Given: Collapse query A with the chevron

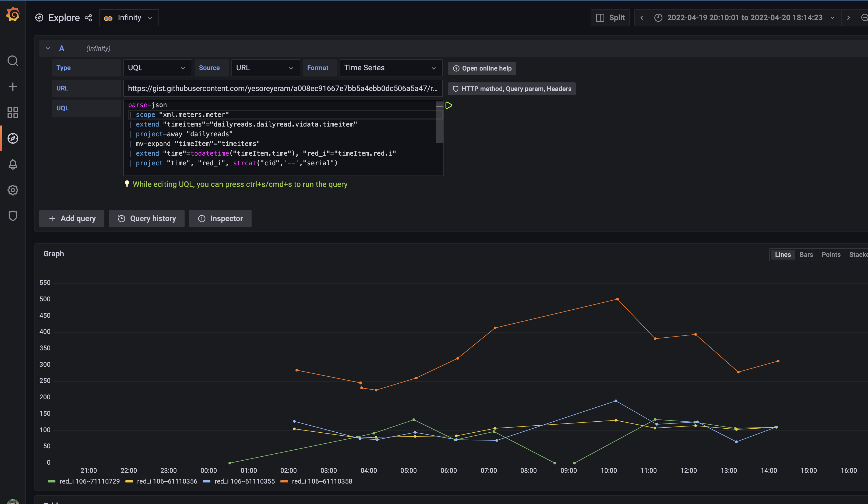Looking at the screenshot, I should [48, 48].
